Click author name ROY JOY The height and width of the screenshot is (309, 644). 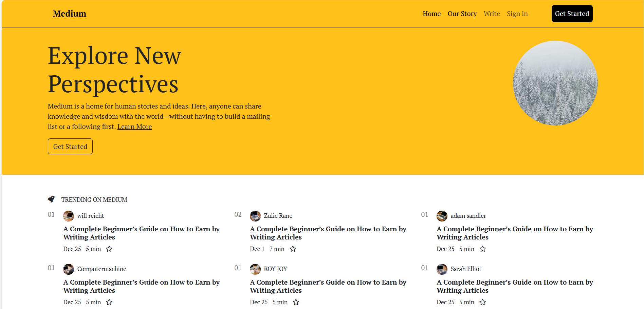[276, 269]
